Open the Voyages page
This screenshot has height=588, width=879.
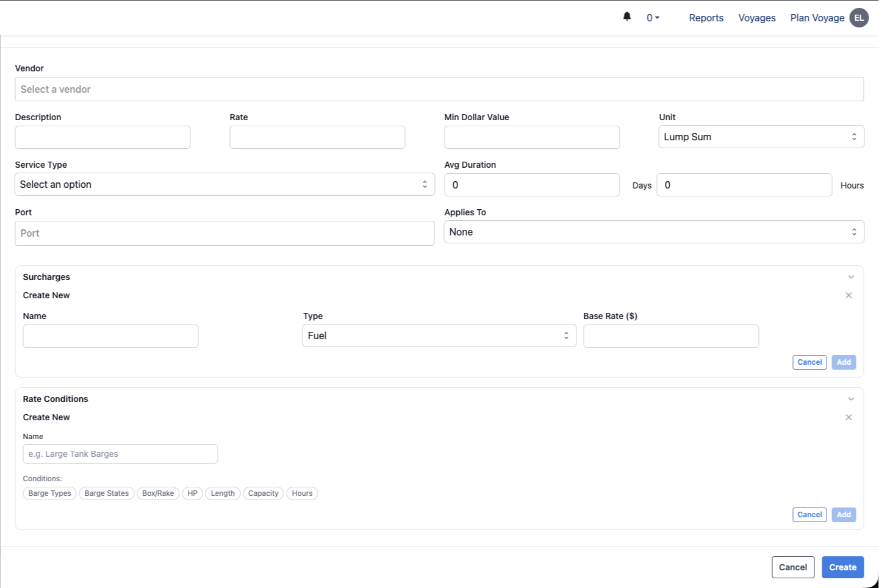pyautogui.click(x=756, y=18)
